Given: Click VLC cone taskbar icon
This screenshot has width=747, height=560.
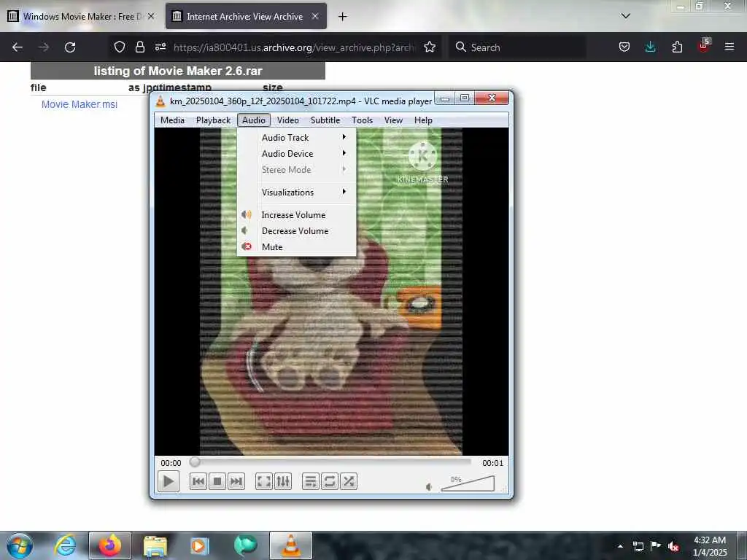Looking at the screenshot, I should [x=291, y=545].
